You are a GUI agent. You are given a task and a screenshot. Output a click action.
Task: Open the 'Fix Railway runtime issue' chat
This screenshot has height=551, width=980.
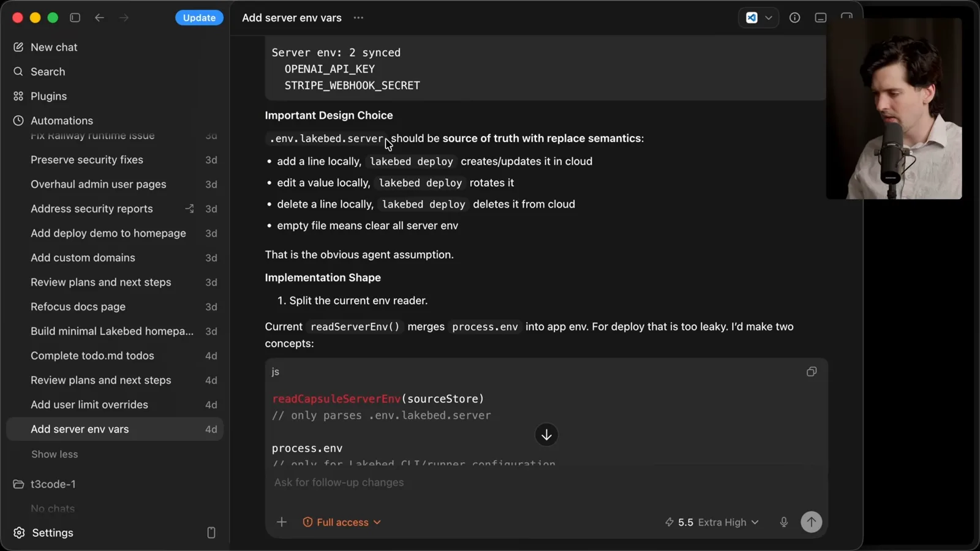pos(115,136)
